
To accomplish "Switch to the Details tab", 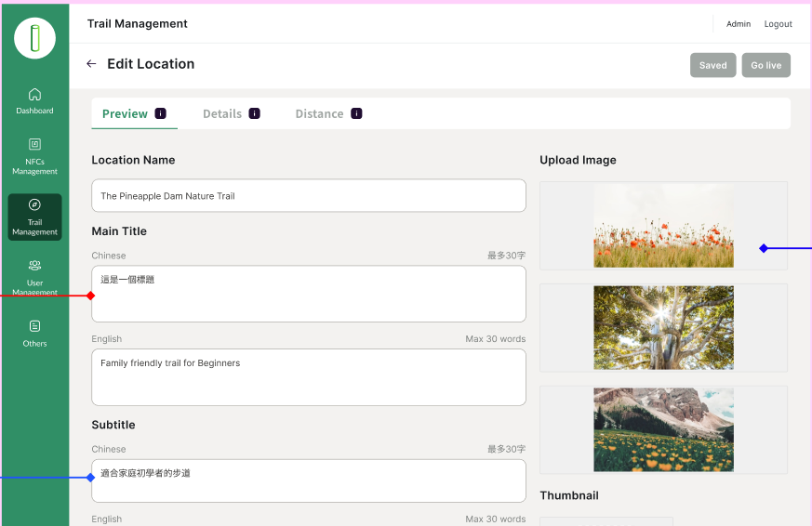I will [x=222, y=113].
